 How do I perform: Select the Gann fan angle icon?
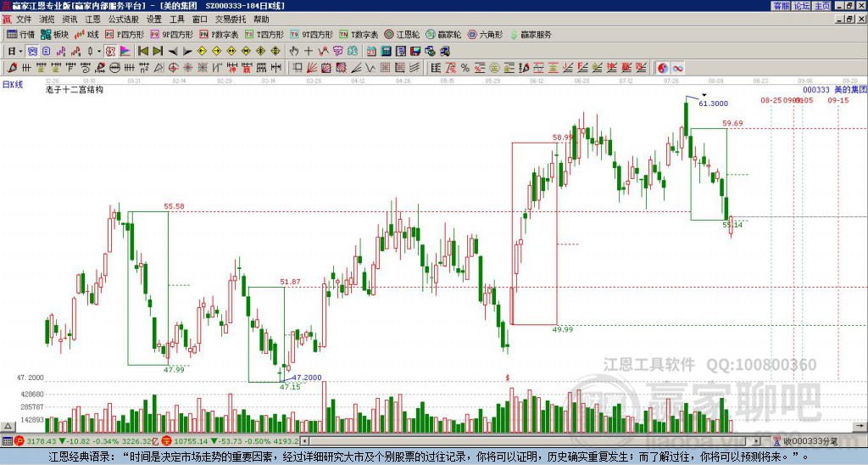tap(312, 68)
